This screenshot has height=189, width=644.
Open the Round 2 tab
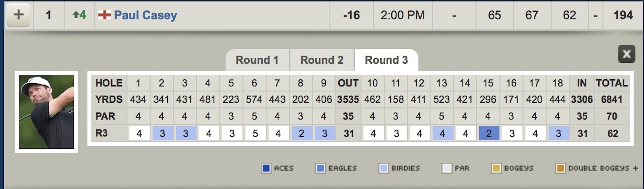point(322,60)
